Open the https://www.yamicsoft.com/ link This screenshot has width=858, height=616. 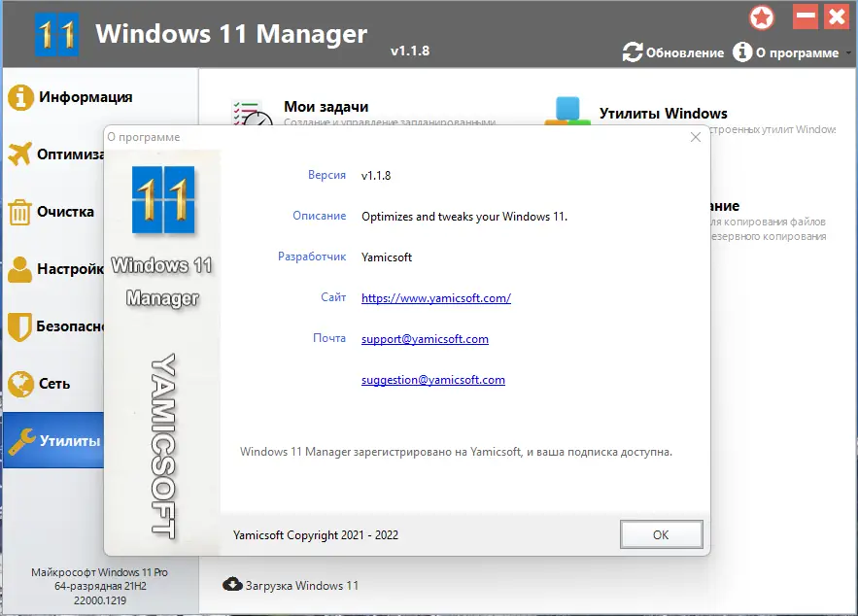pos(436,298)
